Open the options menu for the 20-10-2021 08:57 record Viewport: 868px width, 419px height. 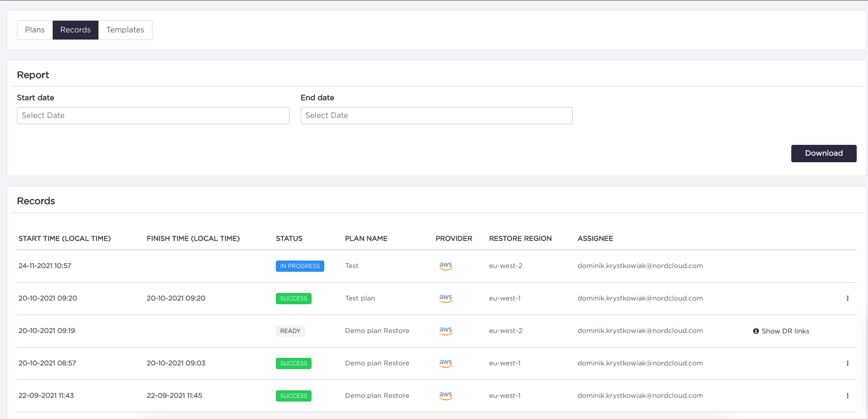point(847,364)
